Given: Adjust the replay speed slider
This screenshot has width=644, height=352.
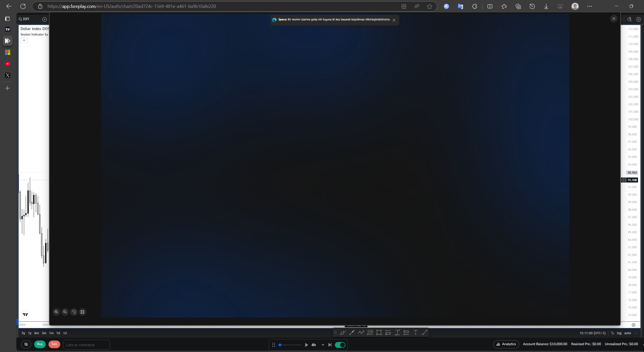Looking at the screenshot, I should tap(280, 345).
